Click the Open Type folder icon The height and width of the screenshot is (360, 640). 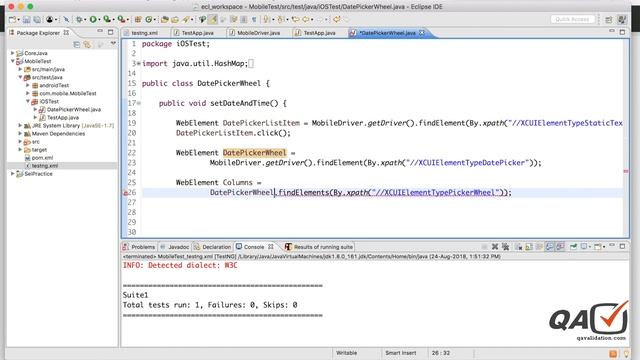(164, 19)
